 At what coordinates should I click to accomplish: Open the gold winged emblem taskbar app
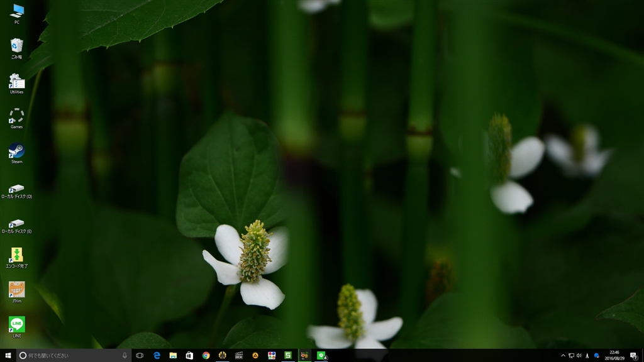pyautogui.click(x=222, y=356)
